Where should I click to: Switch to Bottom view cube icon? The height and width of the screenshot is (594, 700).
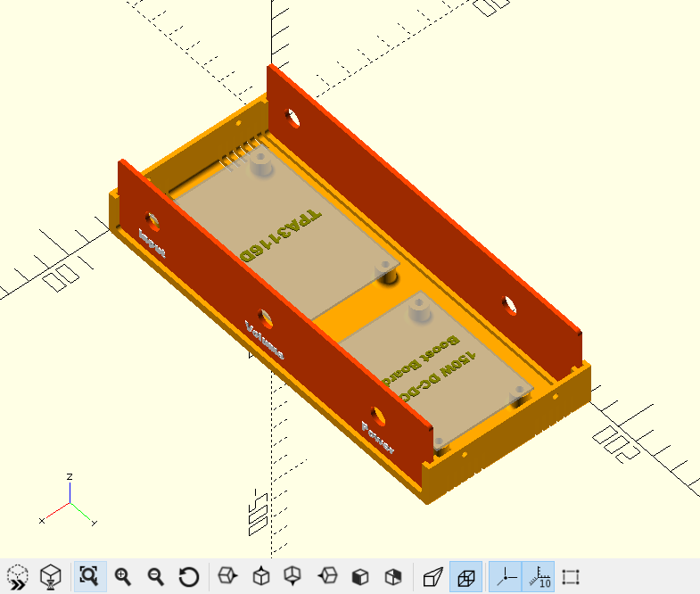(x=293, y=576)
